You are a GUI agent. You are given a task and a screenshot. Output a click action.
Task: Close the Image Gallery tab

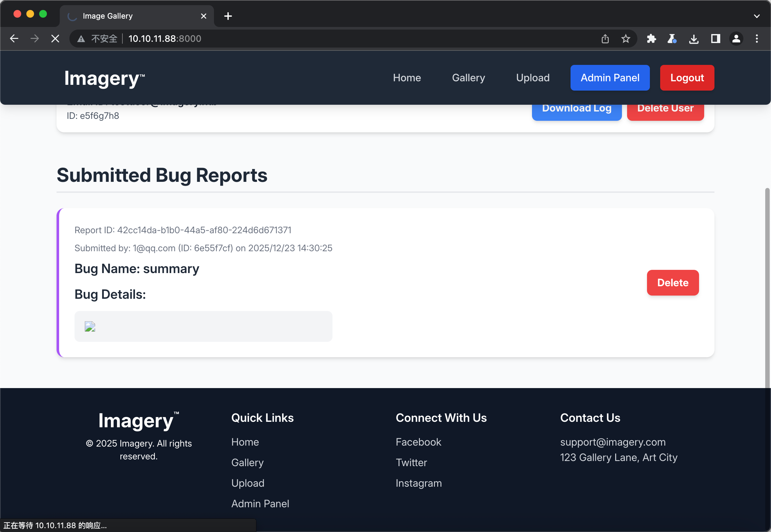pos(204,16)
